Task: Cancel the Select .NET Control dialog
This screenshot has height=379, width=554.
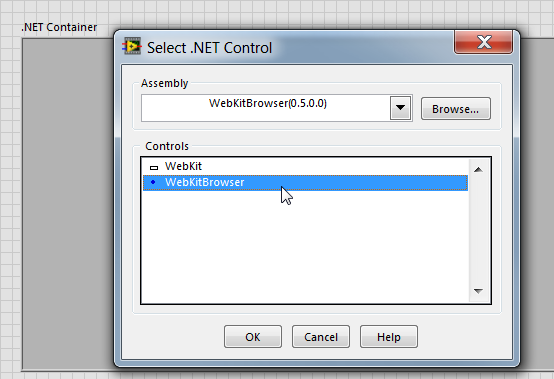Action: click(x=321, y=337)
